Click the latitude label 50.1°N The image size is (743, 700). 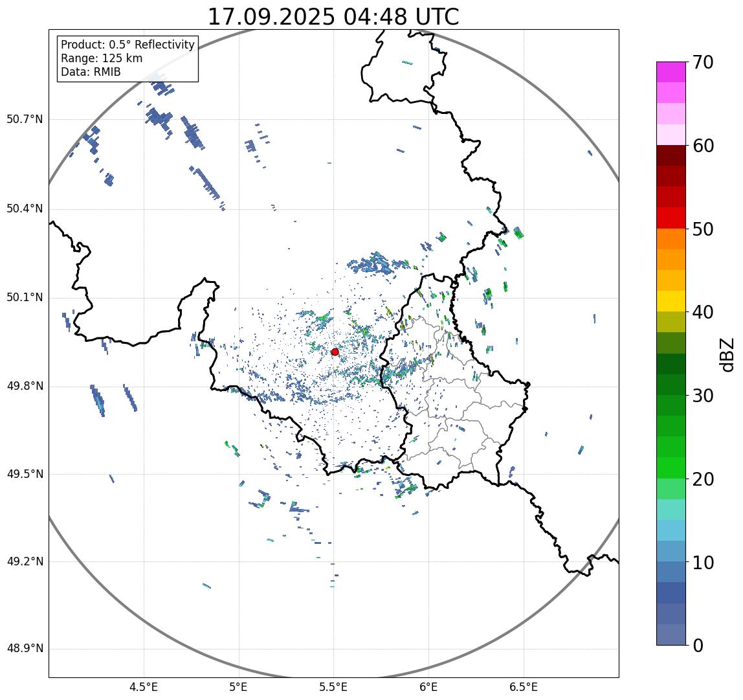[25, 297]
